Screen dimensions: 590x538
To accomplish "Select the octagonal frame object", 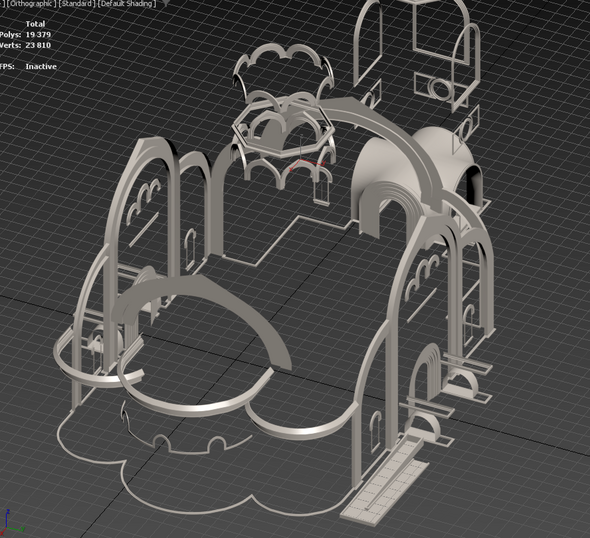I will pos(283,129).
